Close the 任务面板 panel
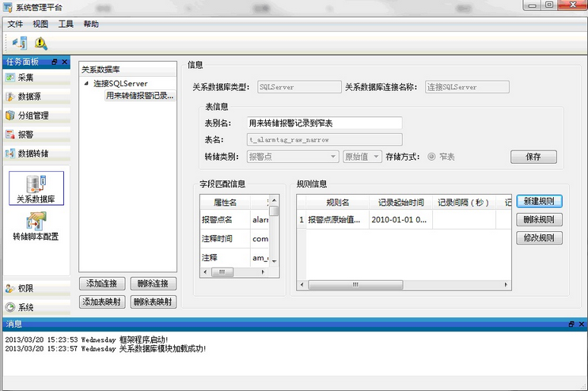 65,62
